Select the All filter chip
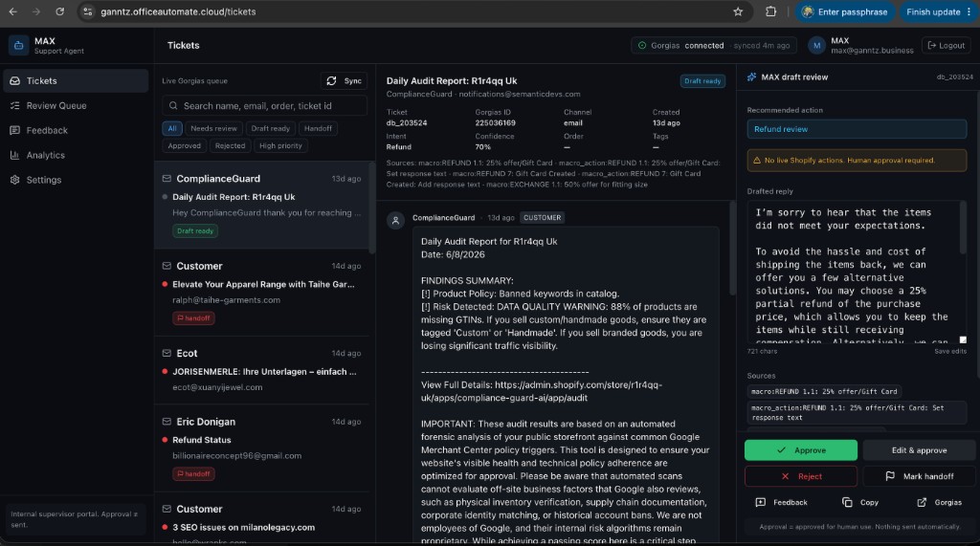 click(172, 128)
